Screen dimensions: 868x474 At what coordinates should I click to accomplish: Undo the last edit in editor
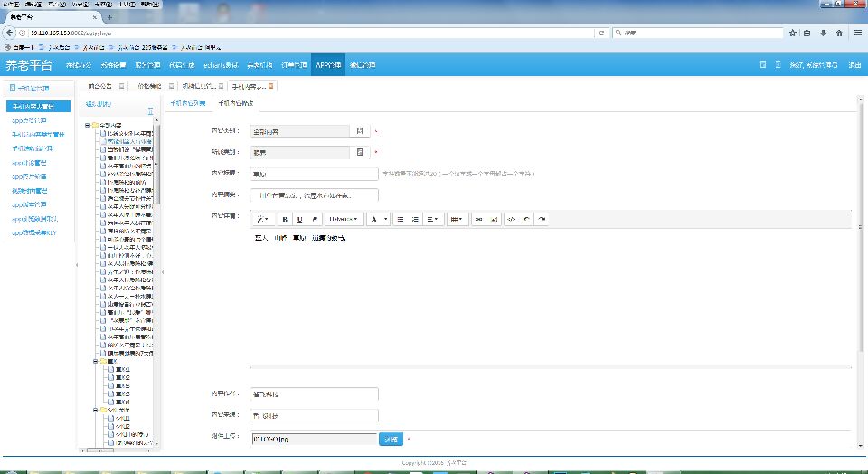pyautogui.click(x=526, y=219)
